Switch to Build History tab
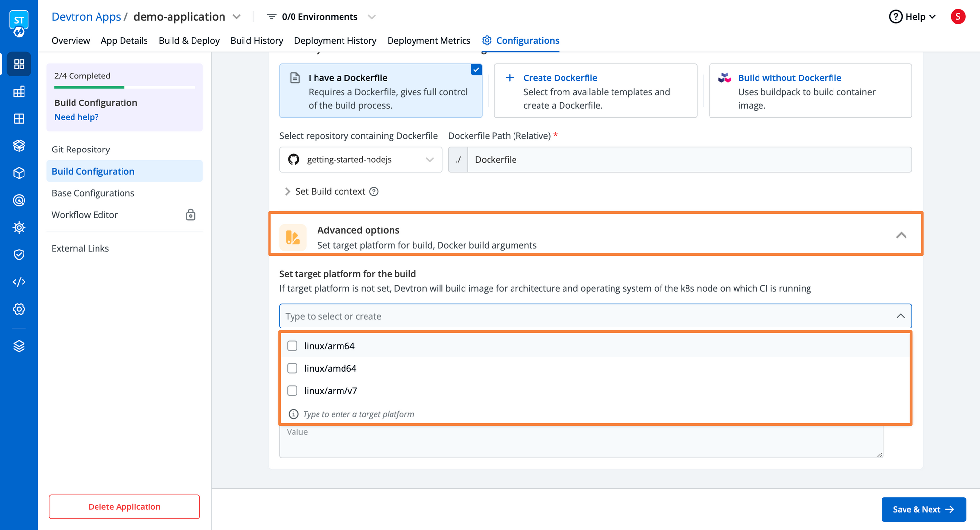 tap(258, 41)
